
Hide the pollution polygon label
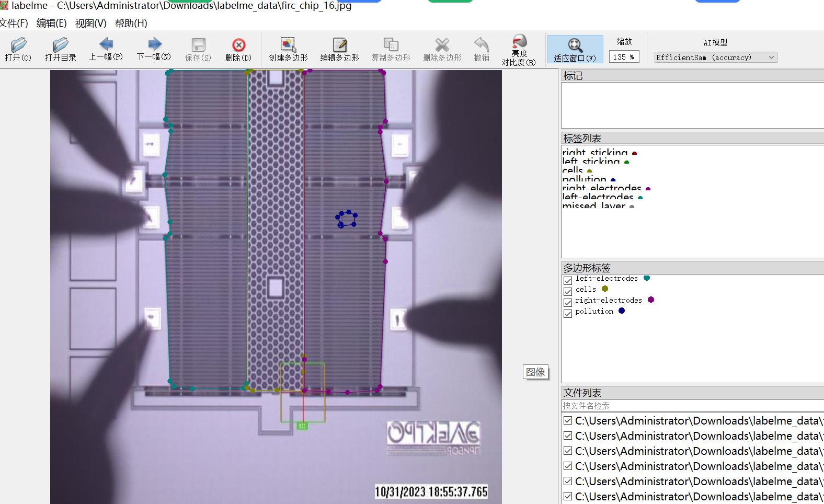(x=568, y=314)
